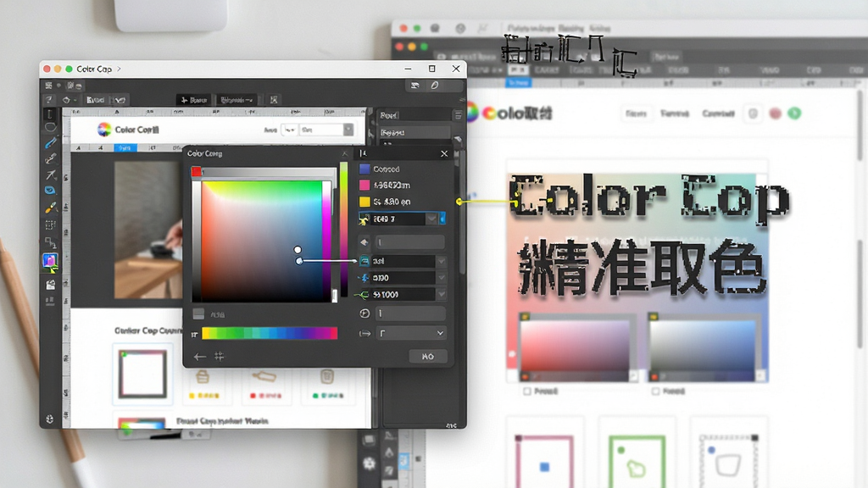The image size is (868, 488).
Task: Open the dropdown arrow of the 9.1000 field
Action: click(441, 294)
